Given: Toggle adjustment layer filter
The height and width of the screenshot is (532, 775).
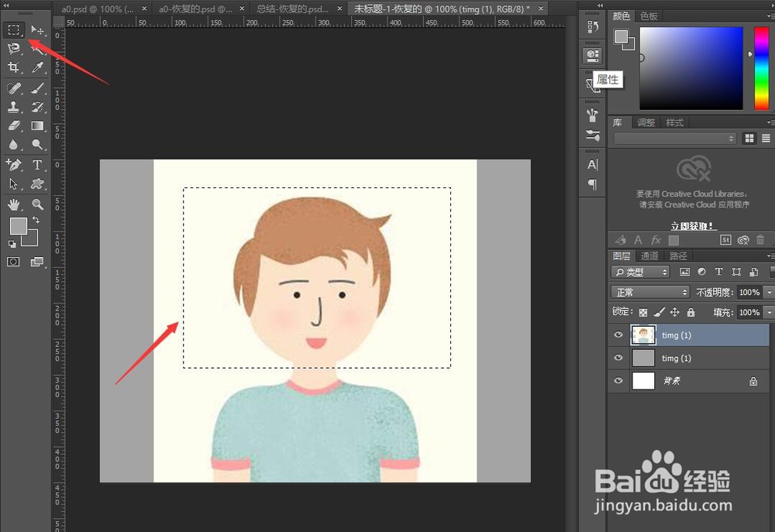Looking at the screenshot, I should [x=702, y=272].
